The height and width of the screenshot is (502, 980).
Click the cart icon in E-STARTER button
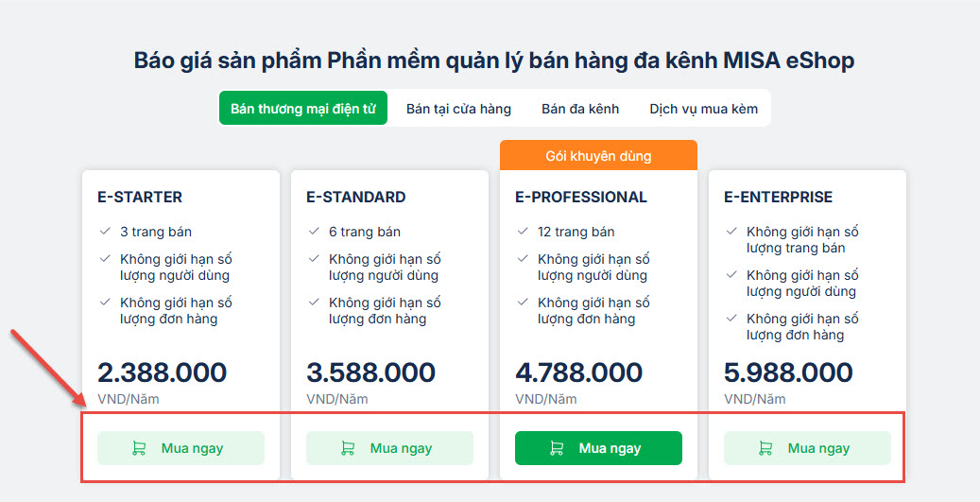(x=139, y=449)
